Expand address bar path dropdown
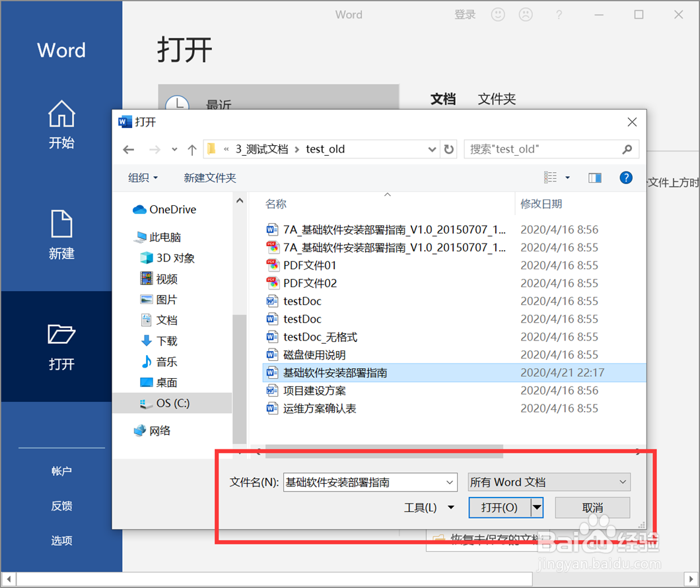This screenshot has height=588, width=700. pos(432,149)
